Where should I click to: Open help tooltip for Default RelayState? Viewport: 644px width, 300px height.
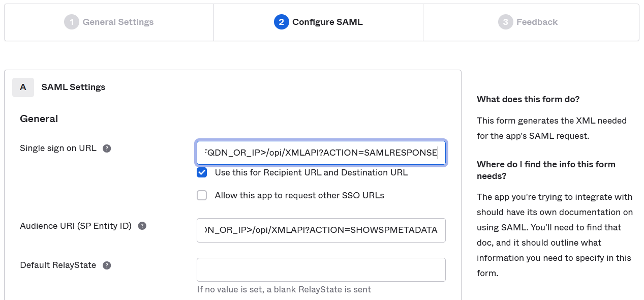tap(107, 265)
